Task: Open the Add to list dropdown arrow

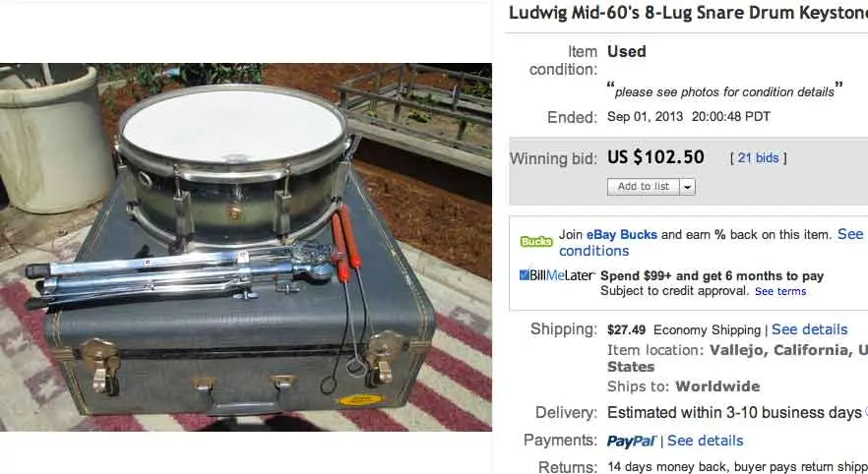Action: tap(687, 187)
